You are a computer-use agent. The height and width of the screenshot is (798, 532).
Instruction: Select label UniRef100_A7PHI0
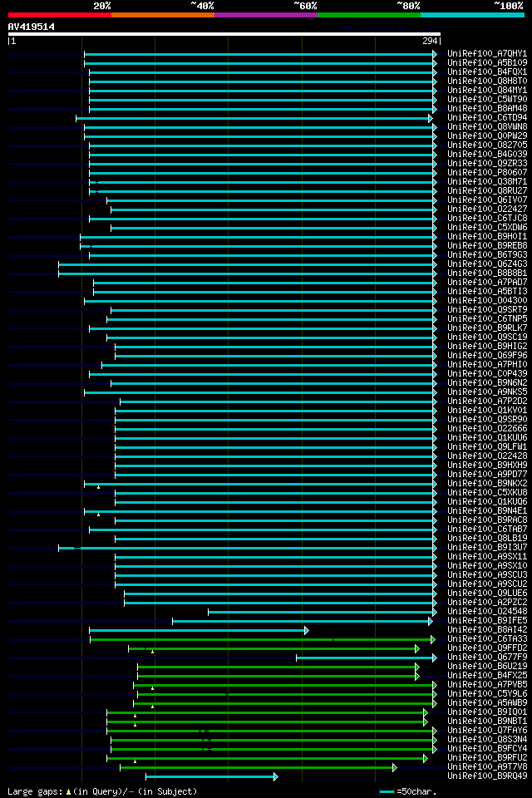click(487, 365)
